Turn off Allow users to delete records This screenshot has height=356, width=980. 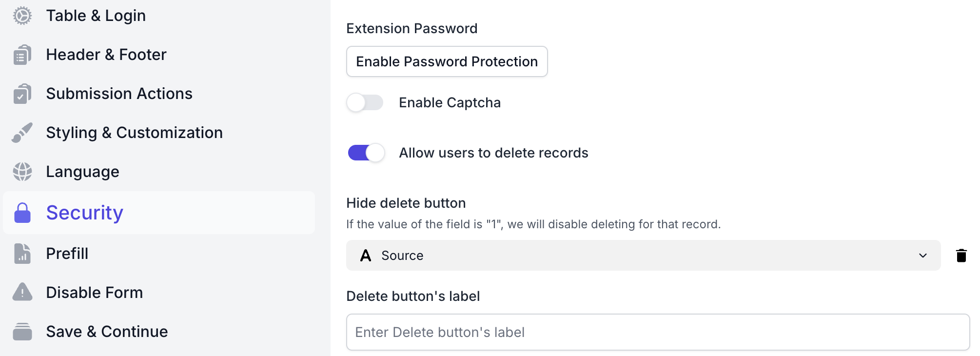point(366,153)
